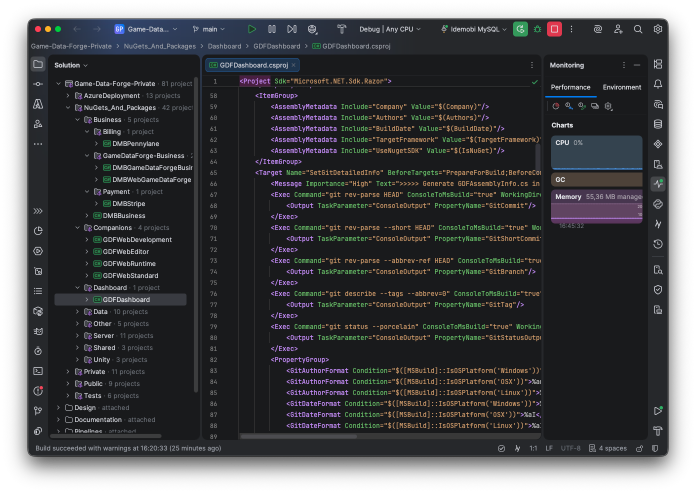Open the main branch dropdown
696x493 pixels.
pos(209,29)
